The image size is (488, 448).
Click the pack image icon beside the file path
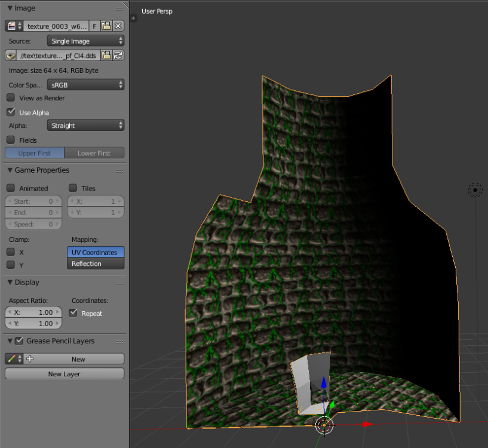coord(11,55)
